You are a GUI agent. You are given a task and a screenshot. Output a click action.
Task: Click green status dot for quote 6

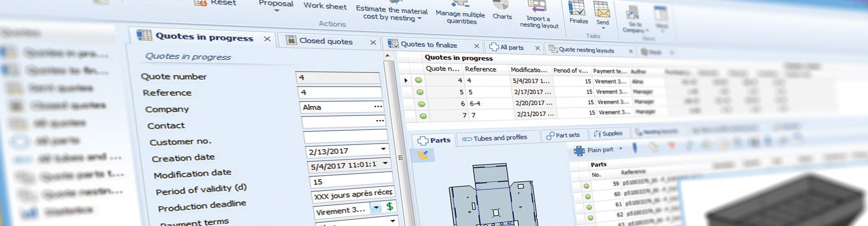pos(421,104)
